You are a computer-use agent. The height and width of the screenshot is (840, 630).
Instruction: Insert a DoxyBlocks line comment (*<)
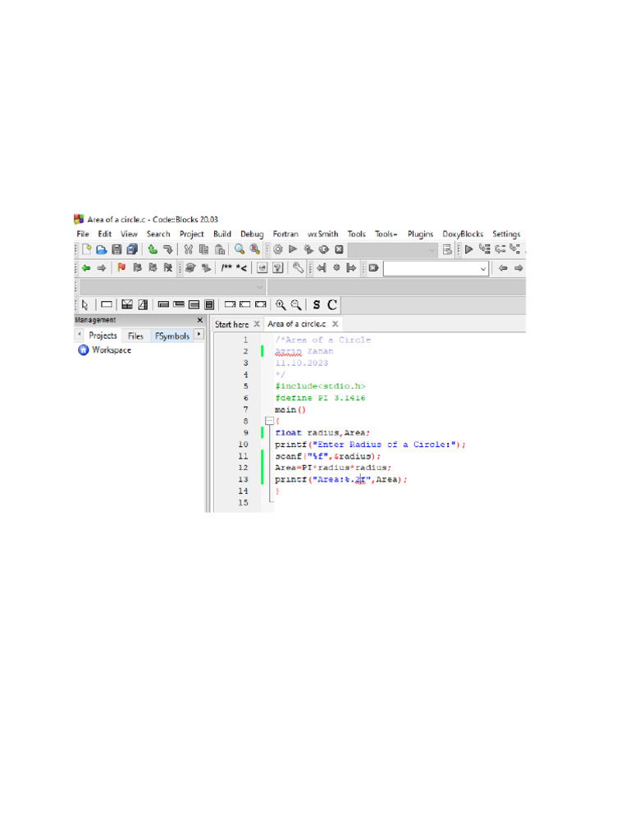(x=242, y=268)
